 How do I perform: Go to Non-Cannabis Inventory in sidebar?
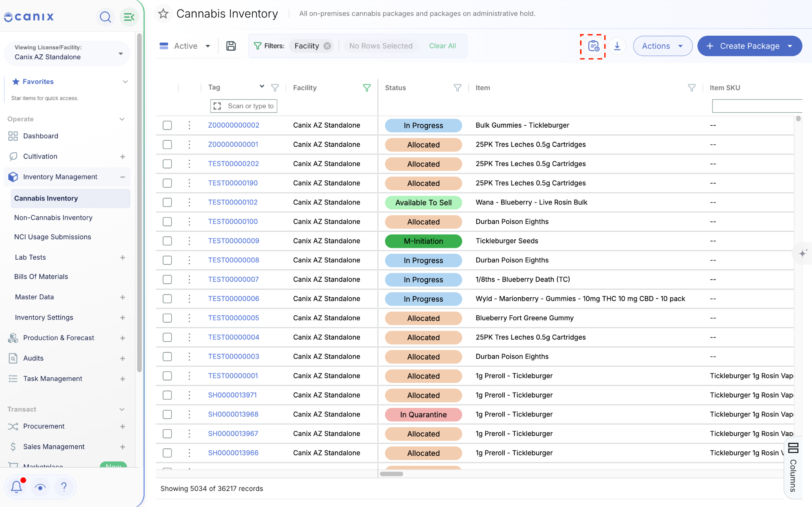pyautogui.click(x=53, y=218)
